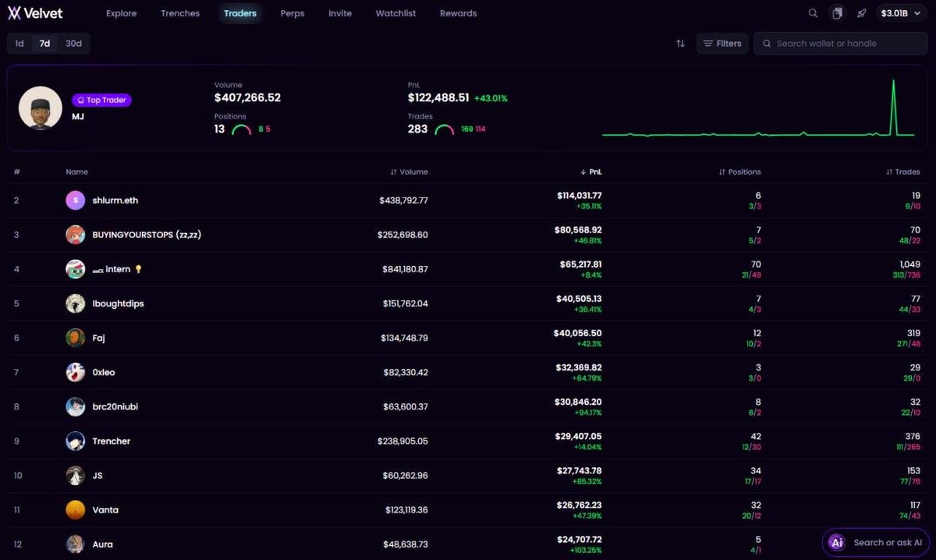Open MJ top trader avatar
This screenshot has width=936, height=560.
[41, 108]
